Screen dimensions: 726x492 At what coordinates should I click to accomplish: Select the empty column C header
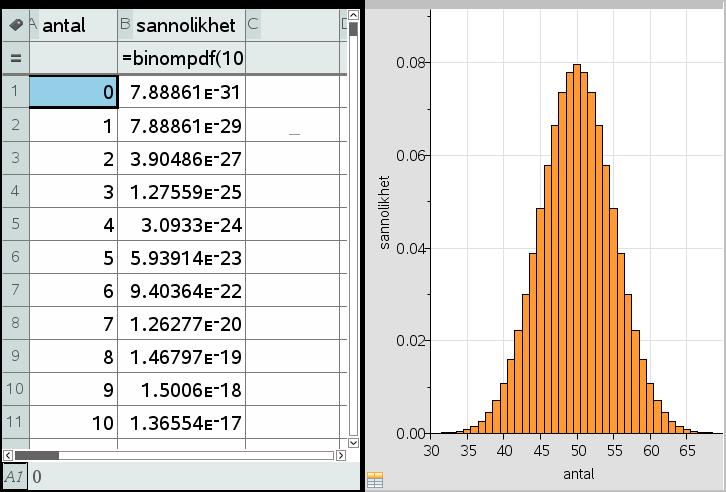(290, 25)
